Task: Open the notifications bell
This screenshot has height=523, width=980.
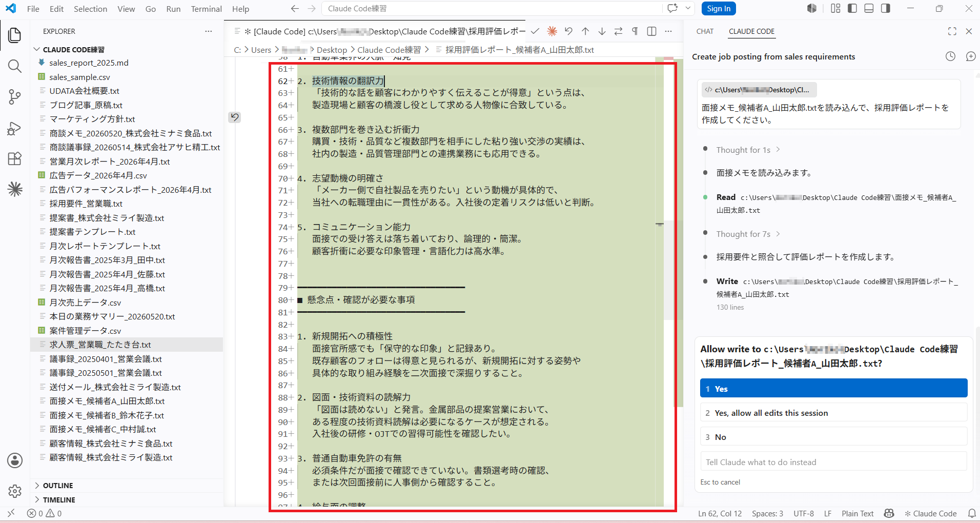Action: [971, 513]
